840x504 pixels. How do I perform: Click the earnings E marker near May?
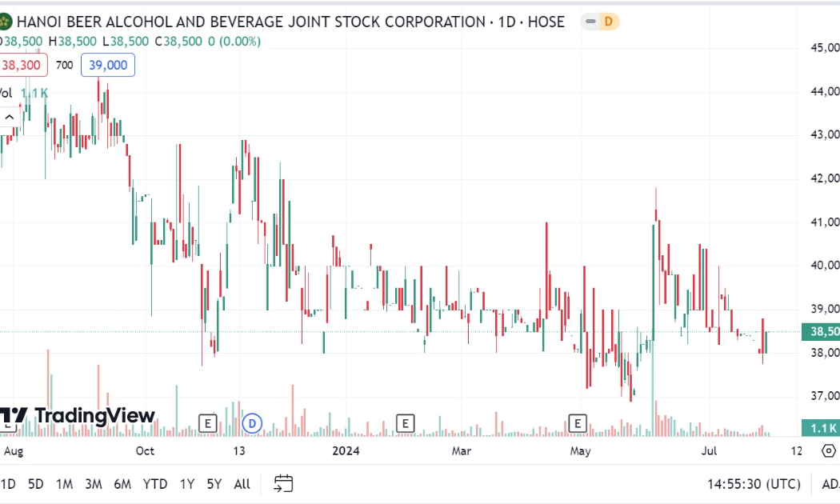point(578,424)
